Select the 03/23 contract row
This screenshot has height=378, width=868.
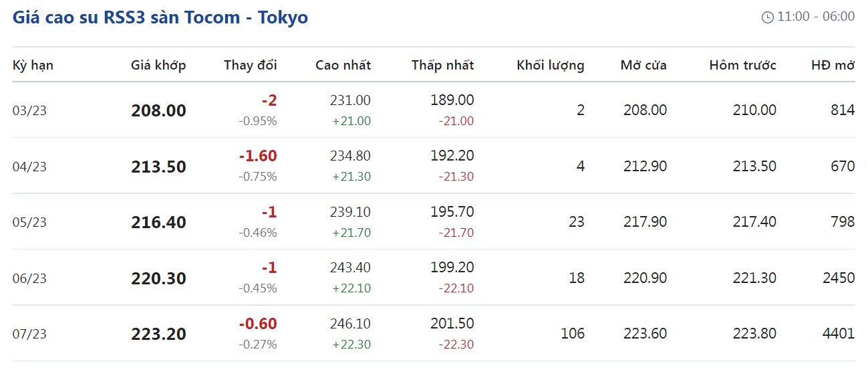29,110
